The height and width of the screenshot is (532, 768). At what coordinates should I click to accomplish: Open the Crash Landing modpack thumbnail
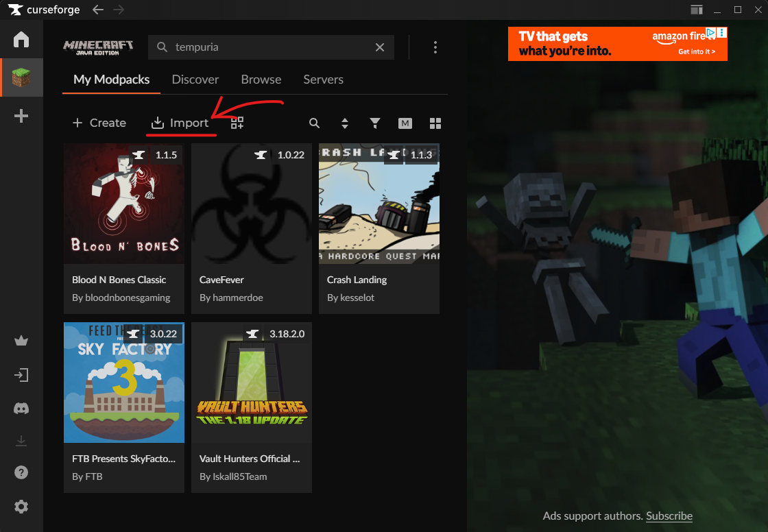point(379,204)
